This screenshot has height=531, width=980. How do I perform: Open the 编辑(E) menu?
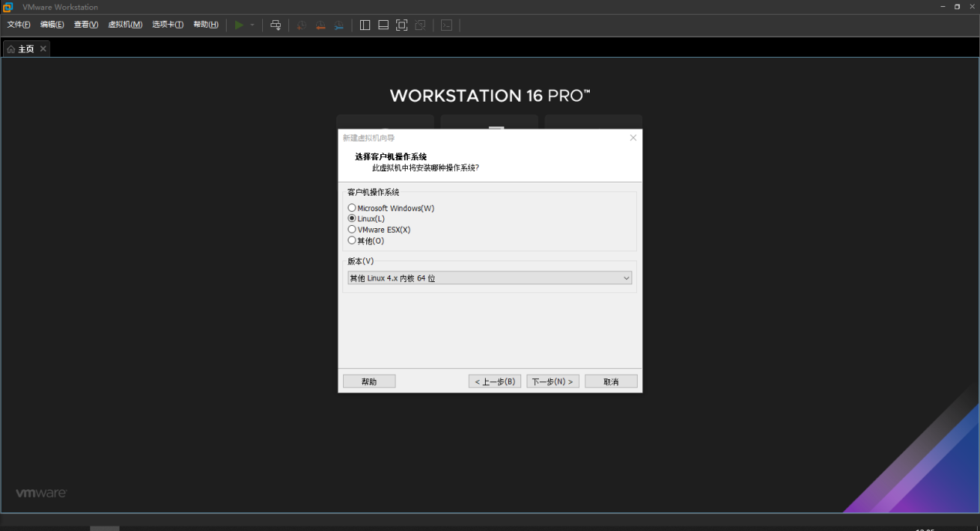pyautogui.click(x=52, y=25)
